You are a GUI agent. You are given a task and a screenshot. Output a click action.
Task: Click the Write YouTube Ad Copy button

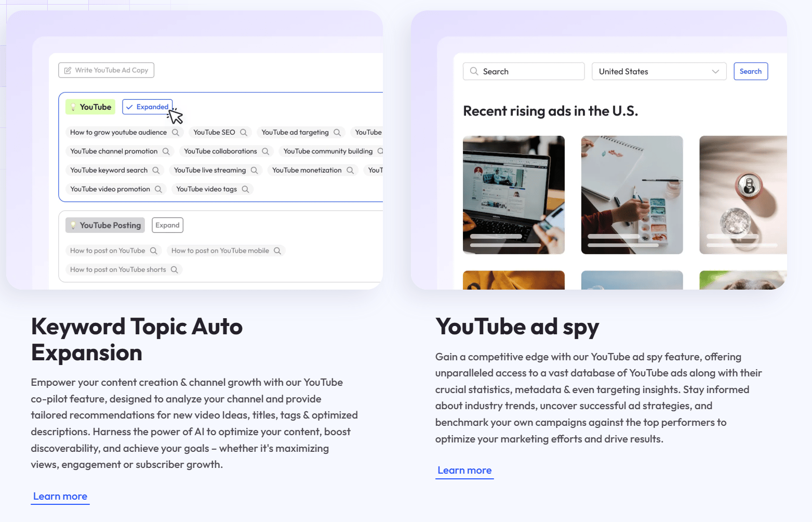107,70
